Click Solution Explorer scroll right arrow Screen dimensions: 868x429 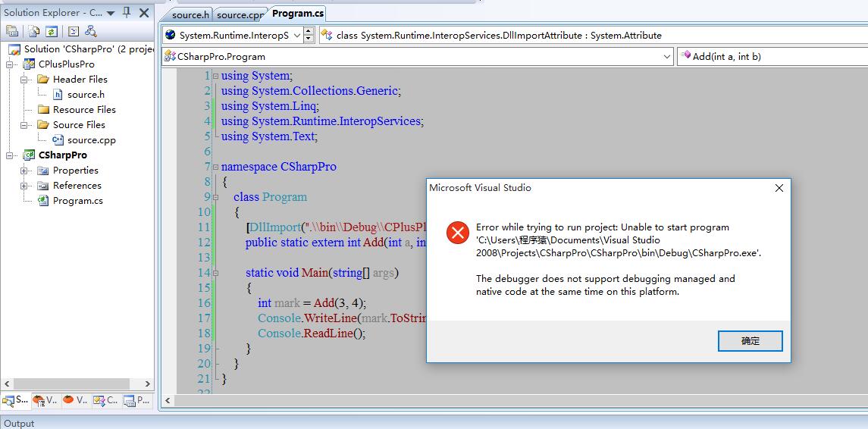click(147, 384)
